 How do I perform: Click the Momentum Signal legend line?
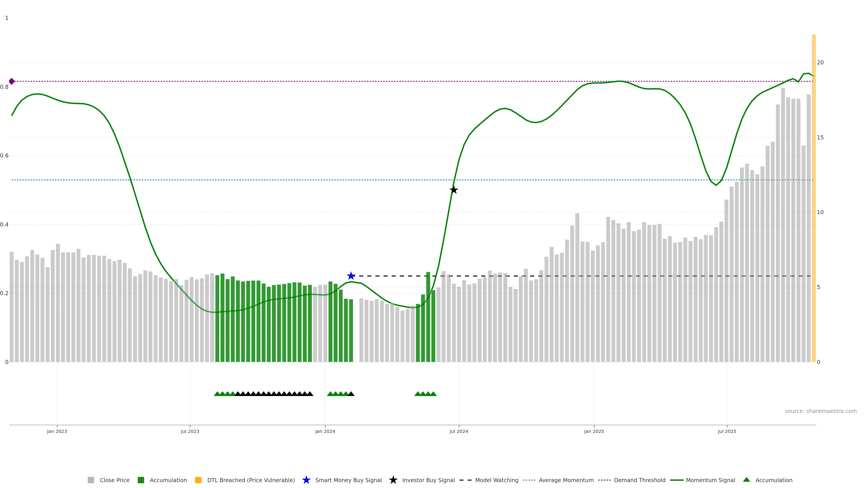click(677, 480)
